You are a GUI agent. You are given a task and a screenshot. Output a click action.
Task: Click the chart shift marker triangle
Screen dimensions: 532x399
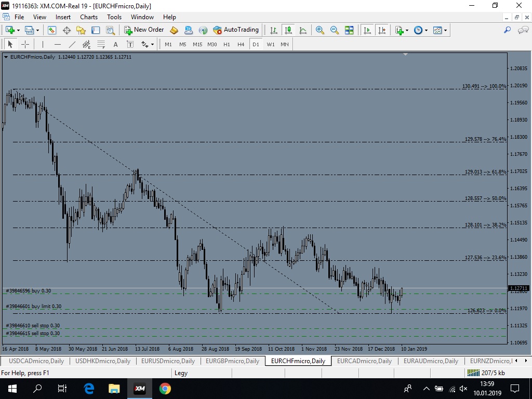(405, 54)
